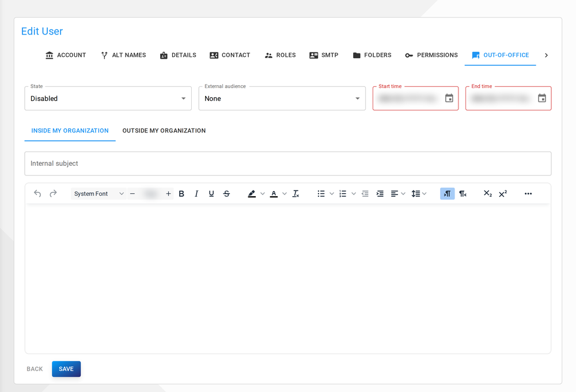Apply text color

pos(274,193)
